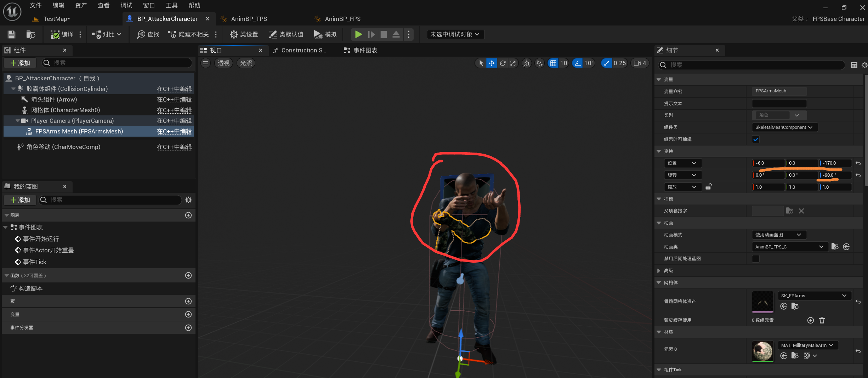Click rotation Z value field -90.0
This screenshot has height=378, width=868.
coord(835,175)
